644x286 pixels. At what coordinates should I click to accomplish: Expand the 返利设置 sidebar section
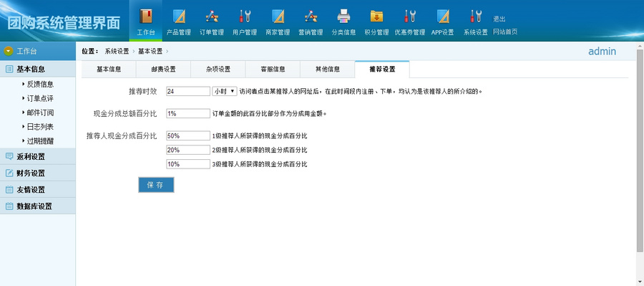point(38,156)
